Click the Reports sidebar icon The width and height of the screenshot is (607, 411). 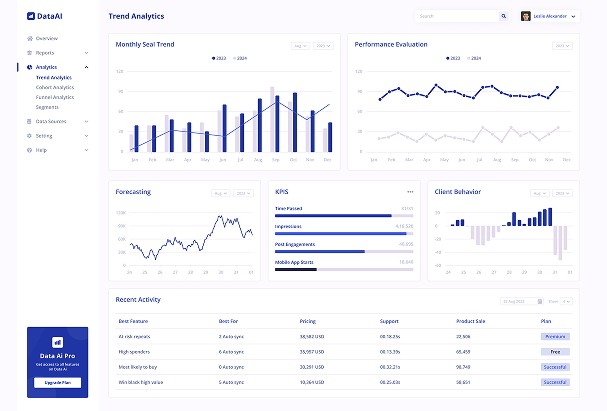[x=29, y=52]
